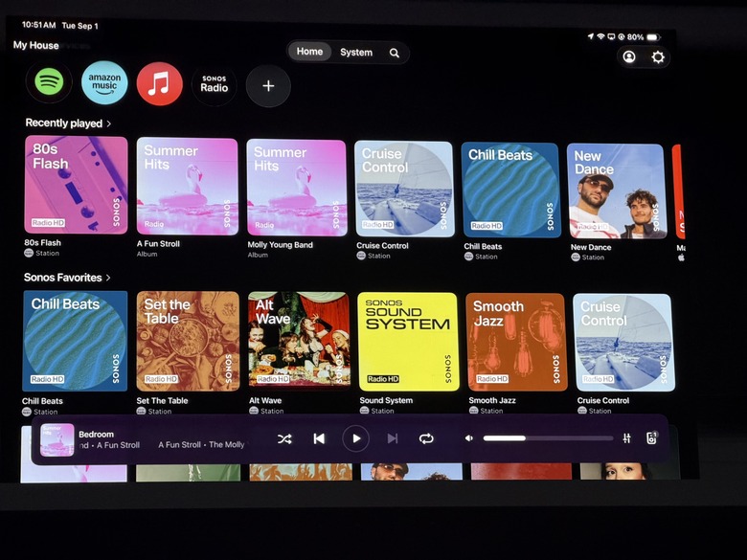Toggle repeat in the player bar
Viewport: 747px width, 560px height.
[x=426, y=438]
